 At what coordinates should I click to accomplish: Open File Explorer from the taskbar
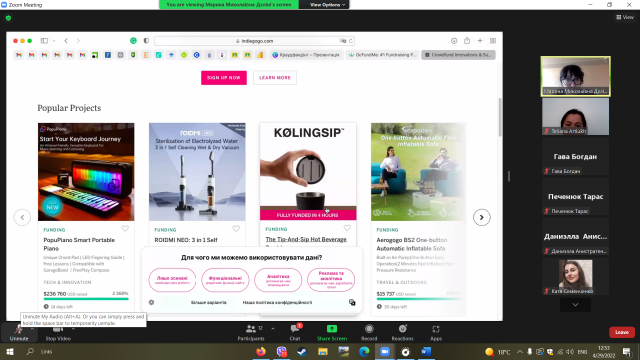pyautogui.click(x=323, y=351)
